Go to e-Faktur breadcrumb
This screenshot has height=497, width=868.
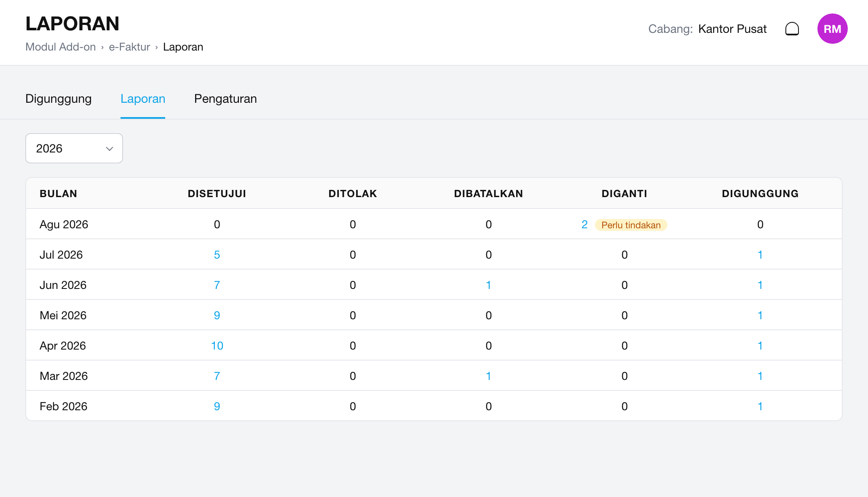point(129,47)
